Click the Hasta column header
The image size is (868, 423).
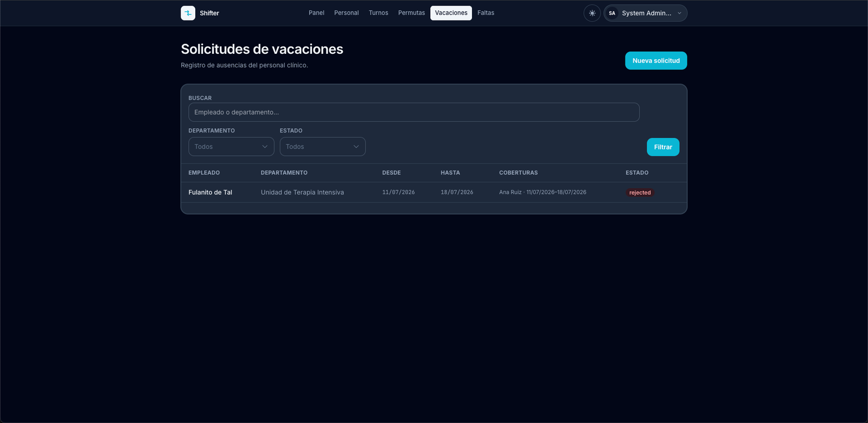(450, 173)
